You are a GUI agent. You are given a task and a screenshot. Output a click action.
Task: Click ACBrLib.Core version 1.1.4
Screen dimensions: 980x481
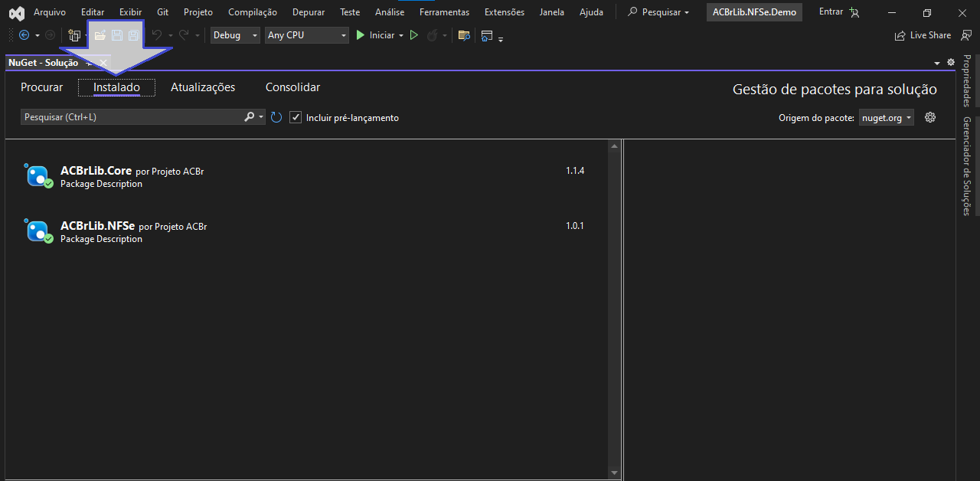[x=575, y=171]
